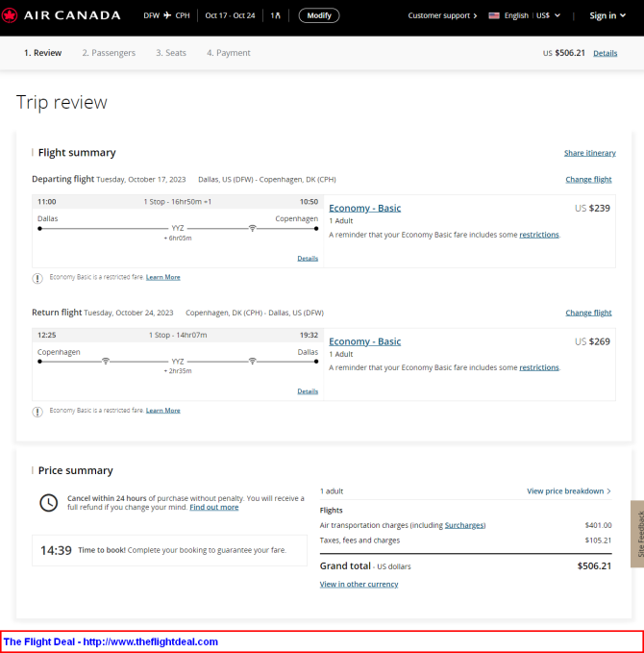Click second Wi-Fi icon on return flight near Dallas
The height and width of the screenshot is (653, 644).
pyautogui.click(x=252, y=361)
